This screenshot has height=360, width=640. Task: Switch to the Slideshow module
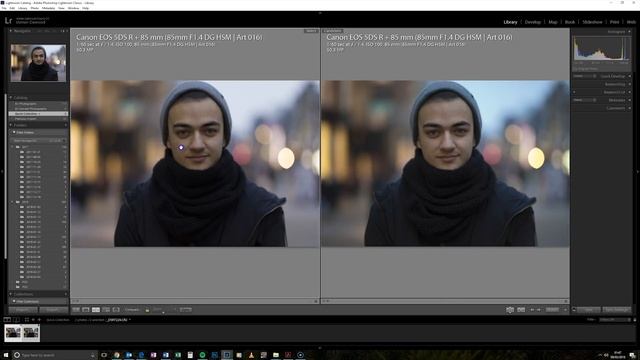592,22
